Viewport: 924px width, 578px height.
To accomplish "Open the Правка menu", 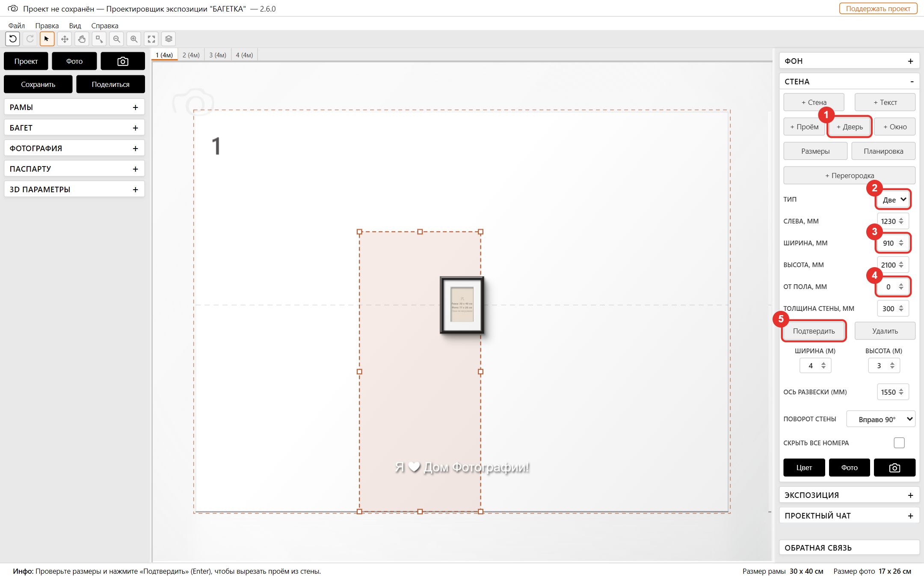I will click(47, 26).
